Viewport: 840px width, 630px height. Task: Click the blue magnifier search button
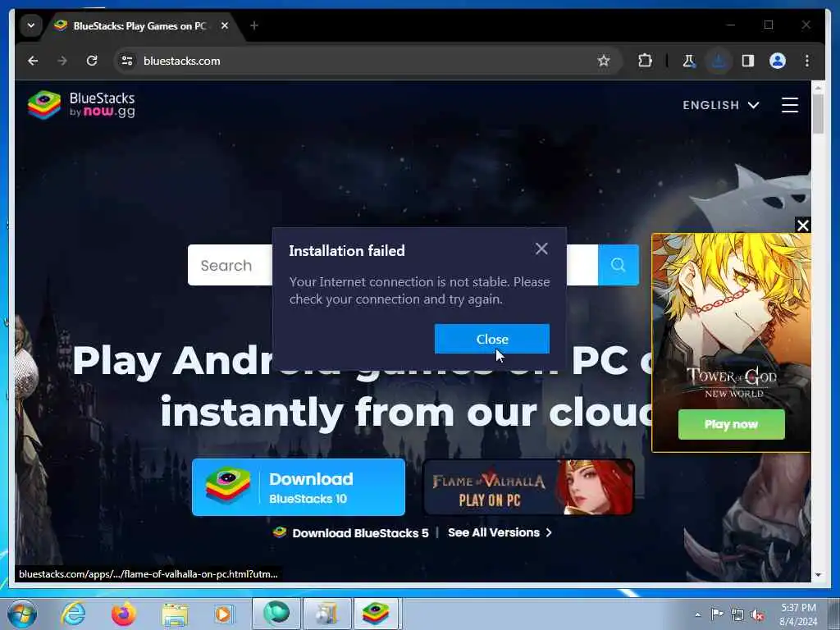coord(619,265)
